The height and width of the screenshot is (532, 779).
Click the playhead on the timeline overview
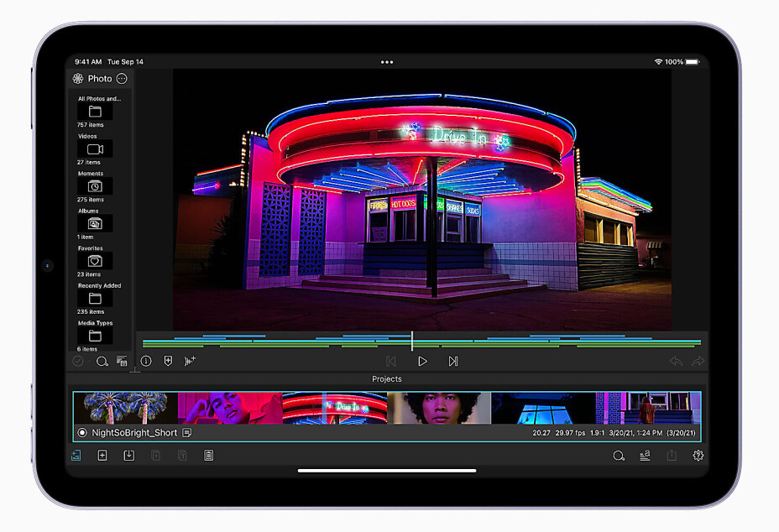pyautogui.click(x=412, y=341)
